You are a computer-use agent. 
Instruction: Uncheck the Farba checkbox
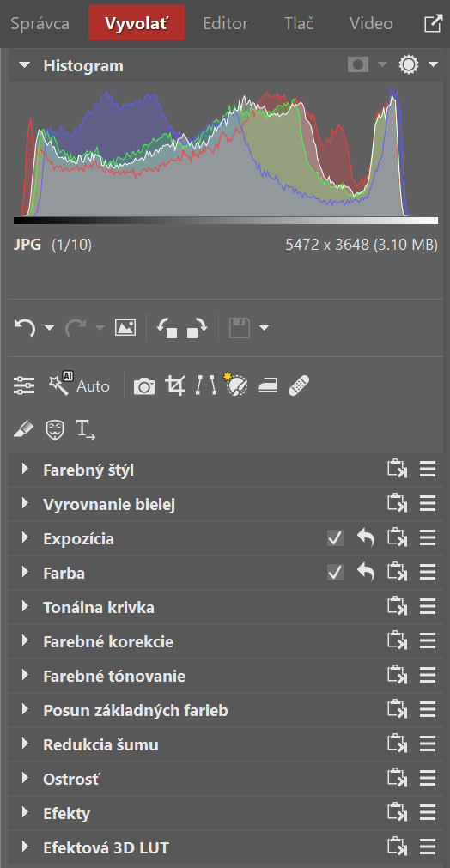335,573
